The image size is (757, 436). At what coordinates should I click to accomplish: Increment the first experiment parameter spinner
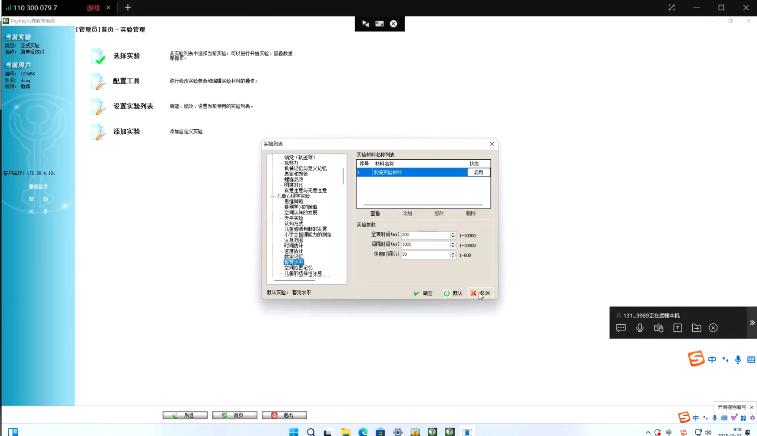point(453,233)
